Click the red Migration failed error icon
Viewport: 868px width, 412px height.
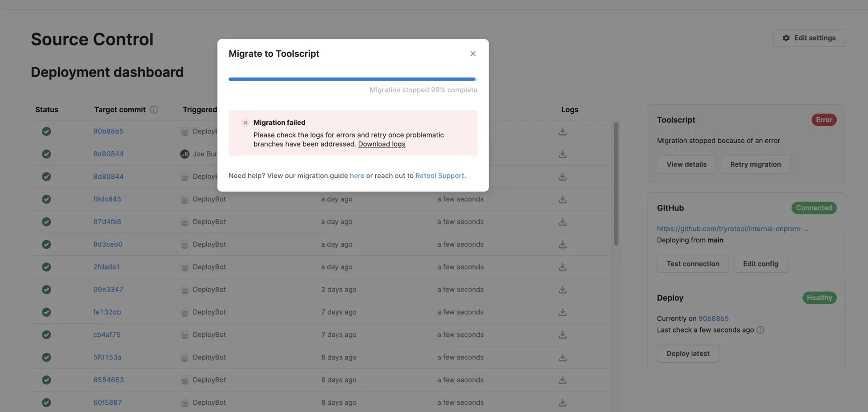tap(245, 122)
